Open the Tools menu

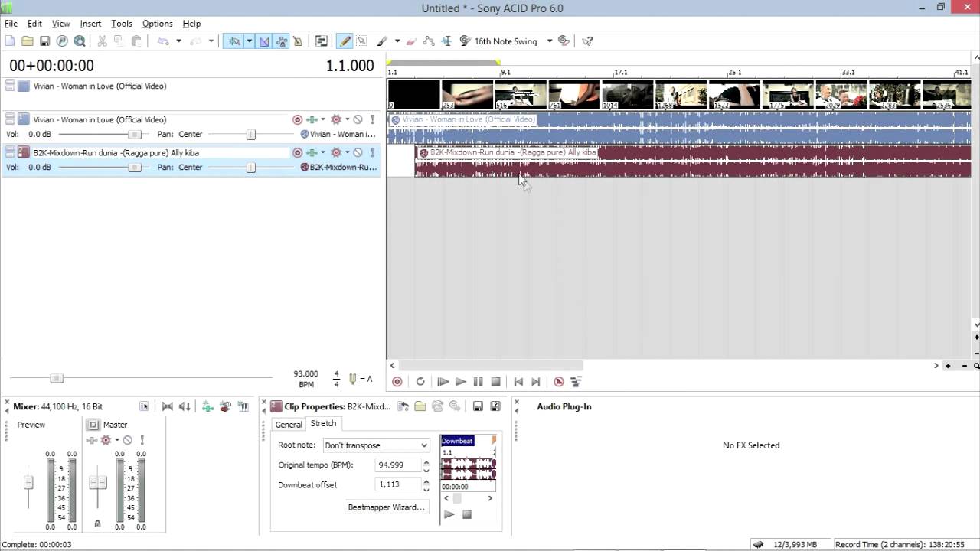pyautogui.click(x=122, y=24)
